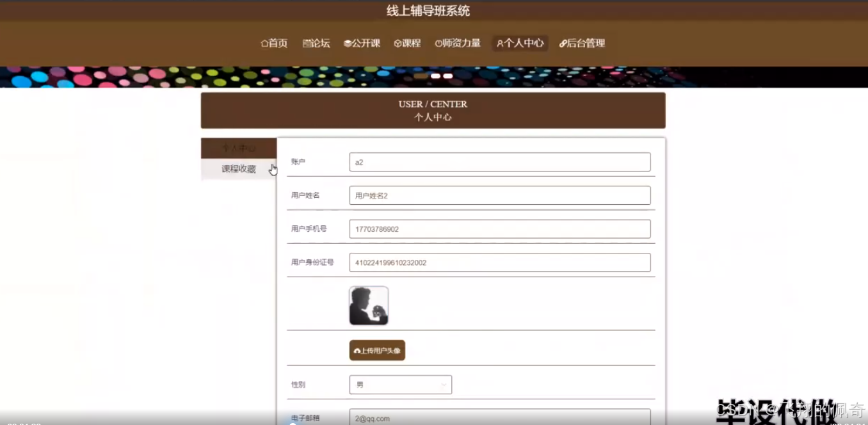Click the 用户手机号 field label
Viewport: 868px width, 425px height.
pyautogui.click(x=309, y=229)
